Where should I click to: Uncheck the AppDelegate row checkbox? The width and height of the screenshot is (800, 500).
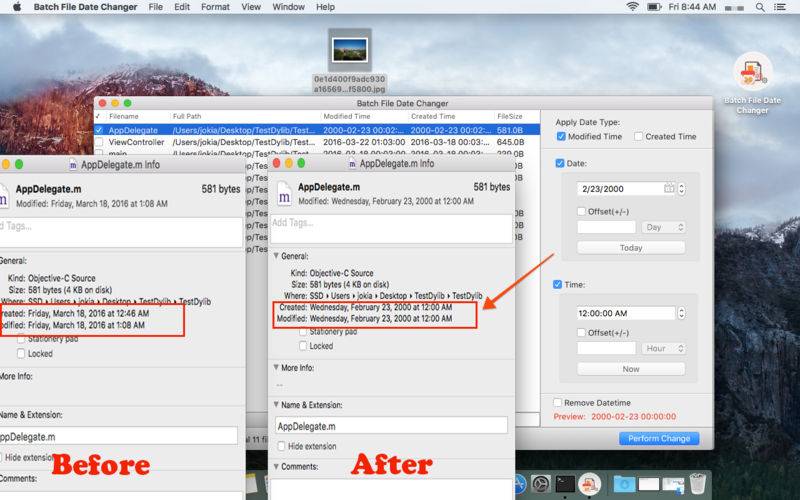pos(99,130)
